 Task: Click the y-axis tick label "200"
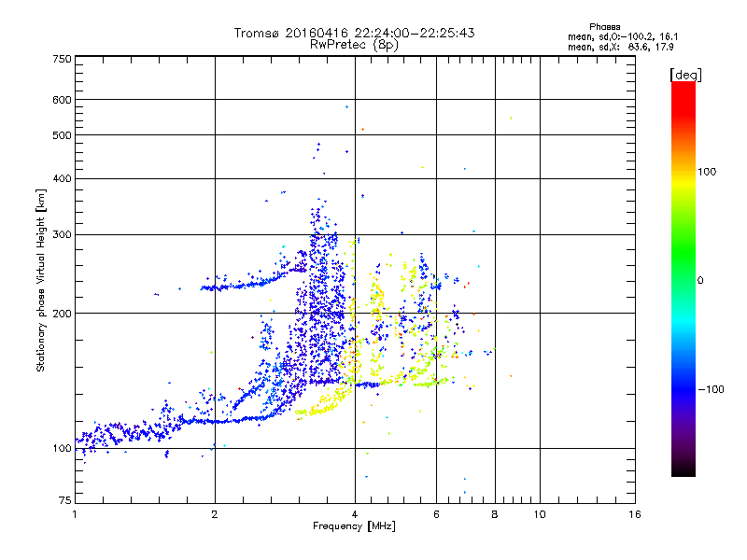coord(62,314)
